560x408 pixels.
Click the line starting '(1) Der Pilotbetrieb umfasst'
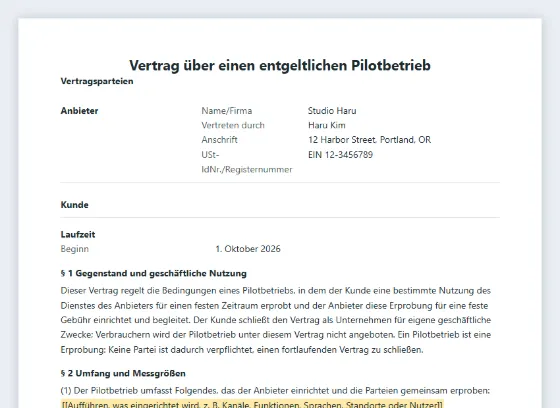(x=275, y=390)
